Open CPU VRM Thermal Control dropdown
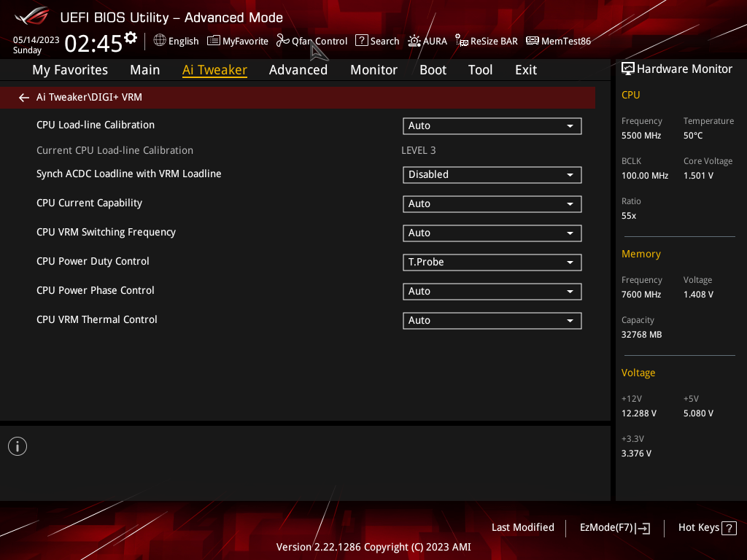 [x=492, y=321]
